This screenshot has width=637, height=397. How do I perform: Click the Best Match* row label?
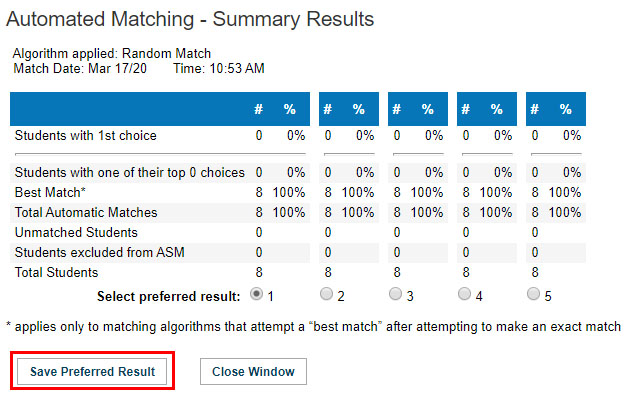point(50,192)
